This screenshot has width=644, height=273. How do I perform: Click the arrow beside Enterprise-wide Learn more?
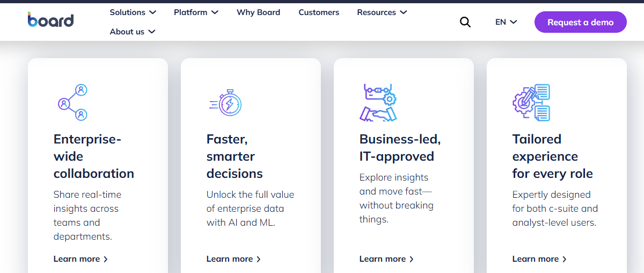(106, 259)
